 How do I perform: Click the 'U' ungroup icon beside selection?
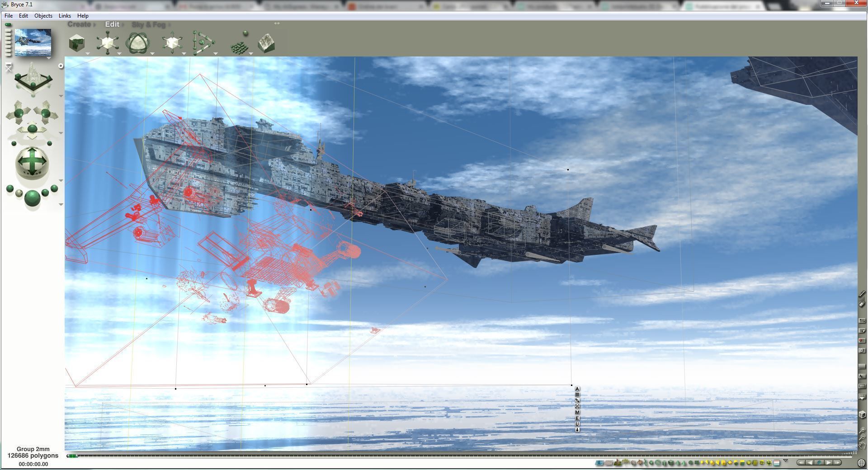(x=577, y=424)
